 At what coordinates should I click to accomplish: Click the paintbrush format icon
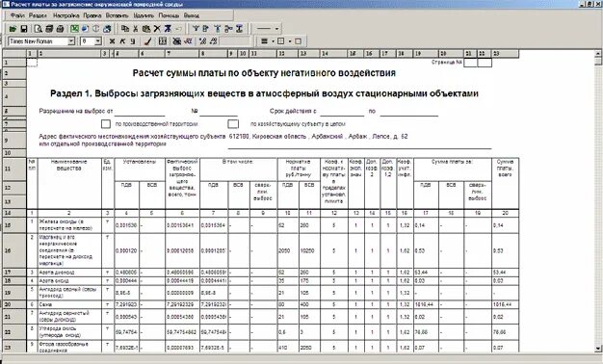(x=148, y=41)
